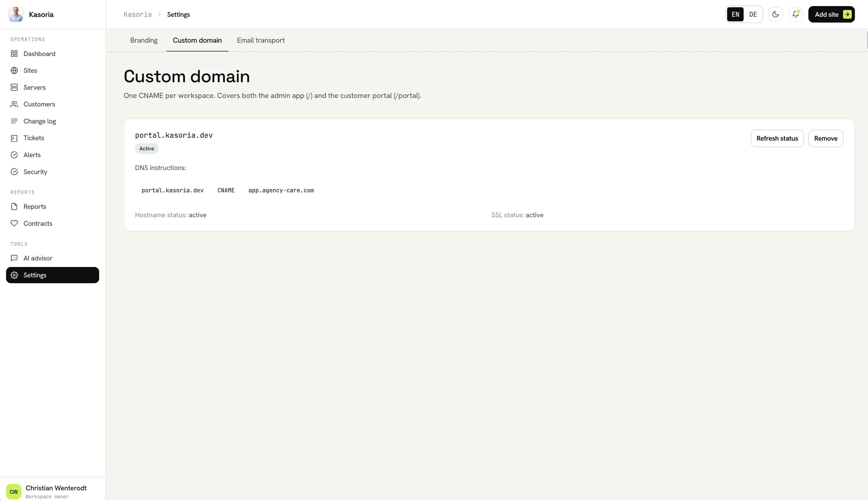Open notifications bell icon
This screenshot has width=868, height=500.
796,14
